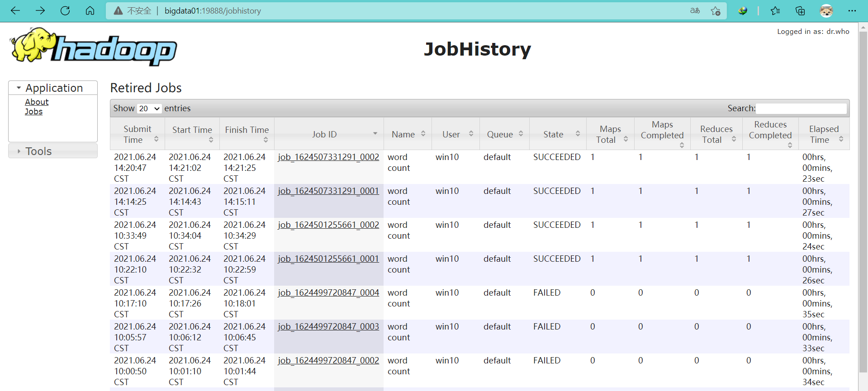
Task: Open job_1624507331291_0001 details
Action: click(328, 191)
